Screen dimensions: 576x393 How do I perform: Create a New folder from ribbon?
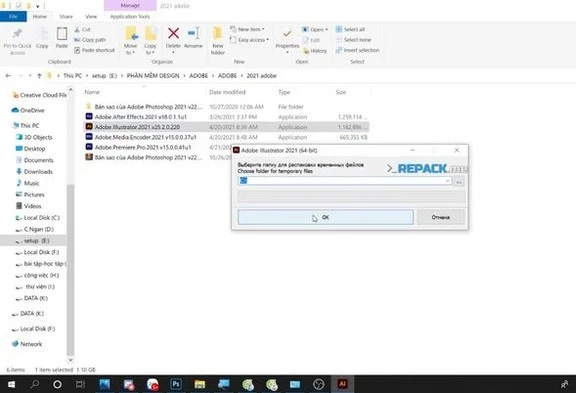[x=218, y=40]
